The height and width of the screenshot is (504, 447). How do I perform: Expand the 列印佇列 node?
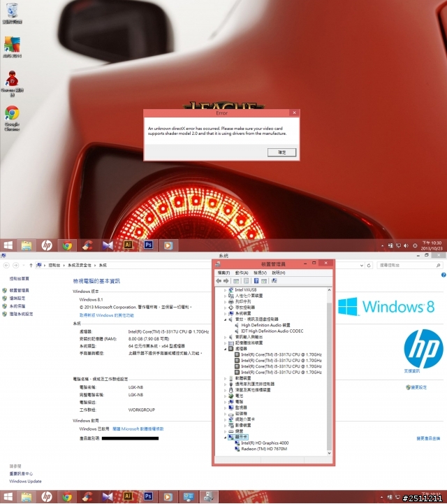[225, 302]
